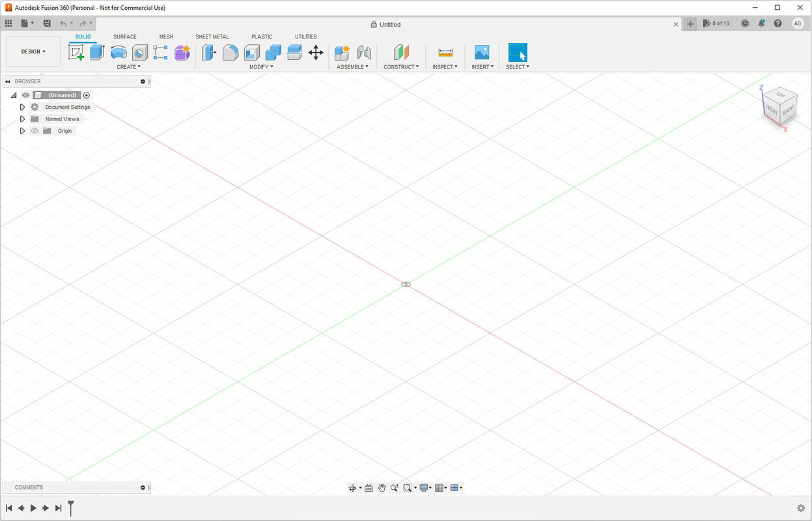Image resolution: width=812 pixels, height=521 pixels.
Task: Switch to the SOLID tab
Action: (83, 37)
